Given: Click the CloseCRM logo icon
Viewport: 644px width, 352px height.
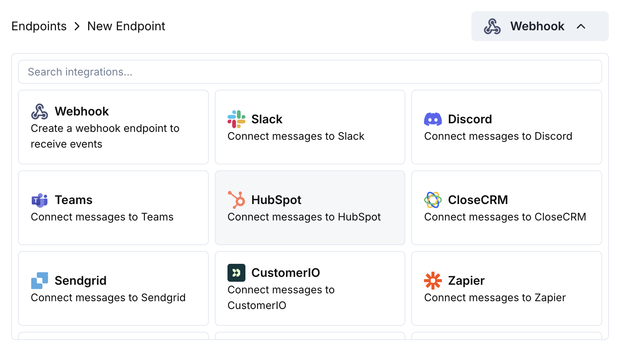Looking at the screenshot, I should point(433,200).
